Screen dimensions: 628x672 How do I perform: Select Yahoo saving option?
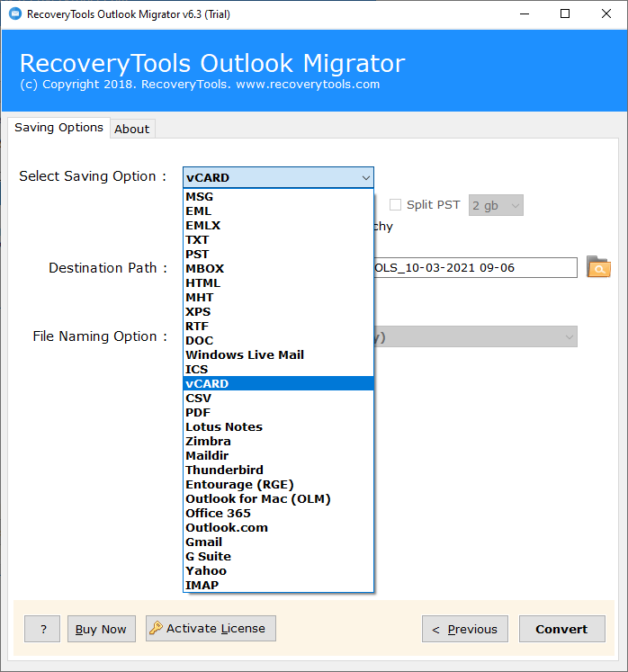[x=278, y=571]
